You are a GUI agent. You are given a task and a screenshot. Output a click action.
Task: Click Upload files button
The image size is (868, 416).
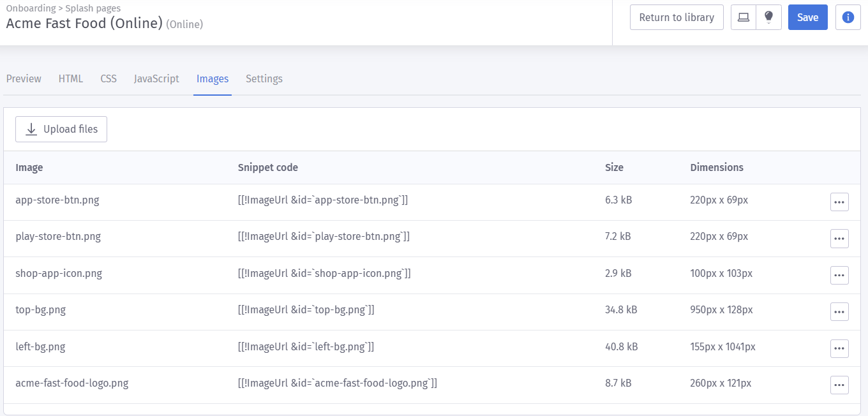[61, 130]
